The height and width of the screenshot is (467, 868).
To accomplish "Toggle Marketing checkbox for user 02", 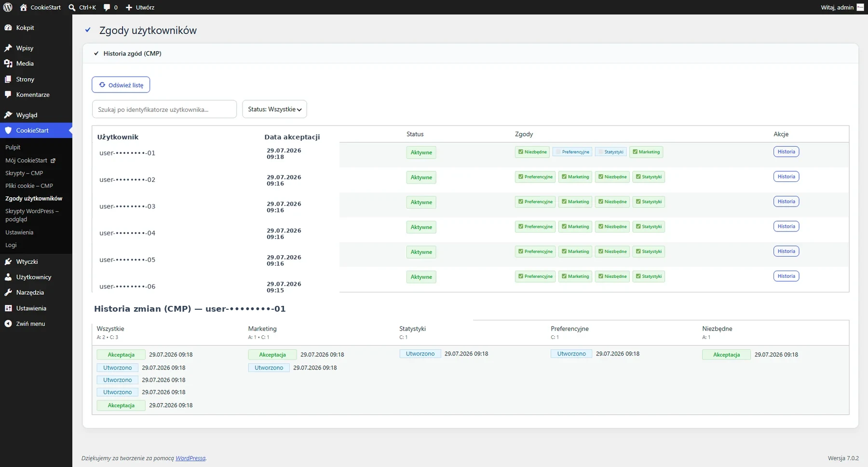I will pos(564,177).
